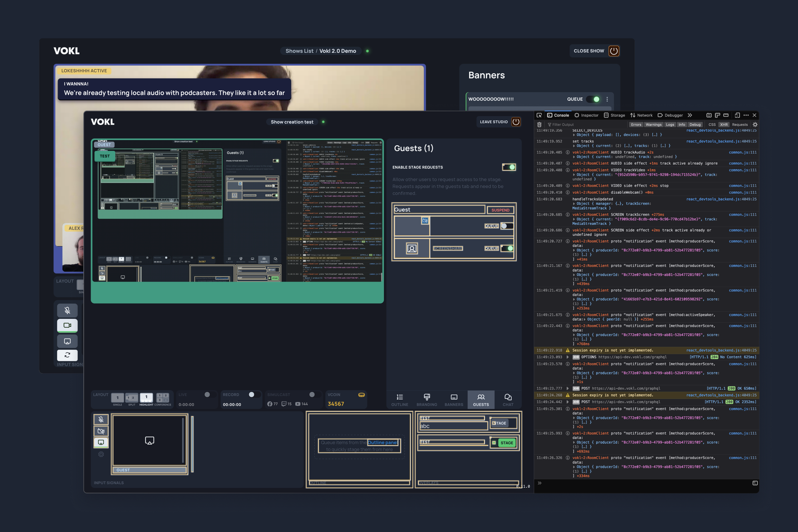Mute microphone in studio input signals
Image resolution: width=798 pixels, height=532 pixels.
coord(101,419)
